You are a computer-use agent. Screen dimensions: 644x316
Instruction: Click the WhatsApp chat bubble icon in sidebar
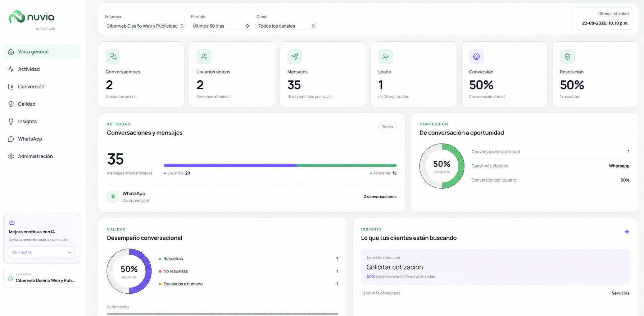(x=11, y=139)
